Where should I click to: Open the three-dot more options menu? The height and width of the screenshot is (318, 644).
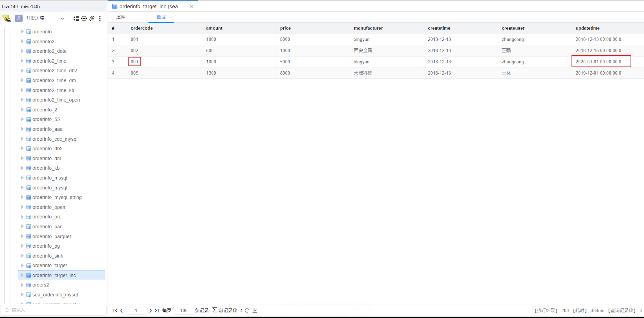click(x=100, y=18)
